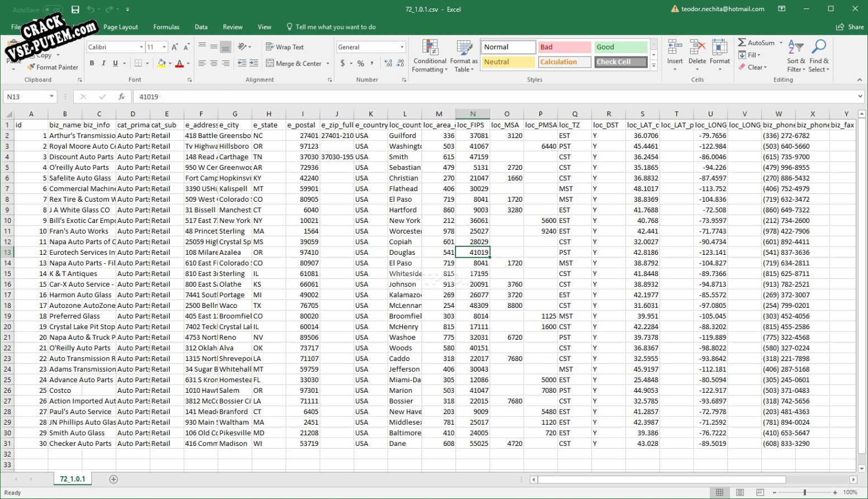This screenshot has height=499, width=868.
Task: Apply the Percent Style number format
Action: point(361,63)
